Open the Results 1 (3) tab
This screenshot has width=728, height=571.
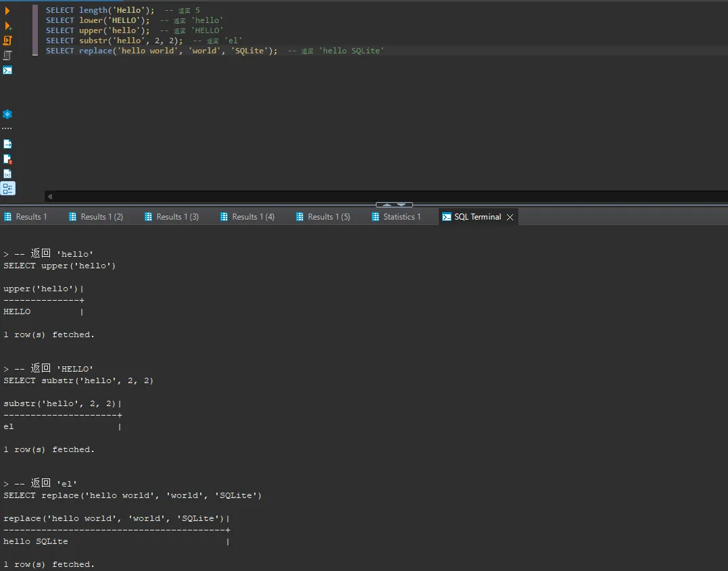pos(172,217)
